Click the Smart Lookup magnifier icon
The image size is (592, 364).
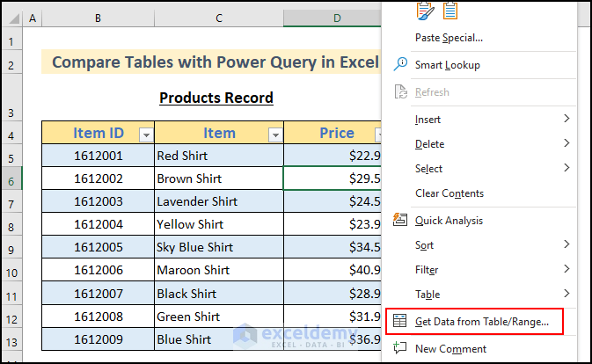point(400,64)
